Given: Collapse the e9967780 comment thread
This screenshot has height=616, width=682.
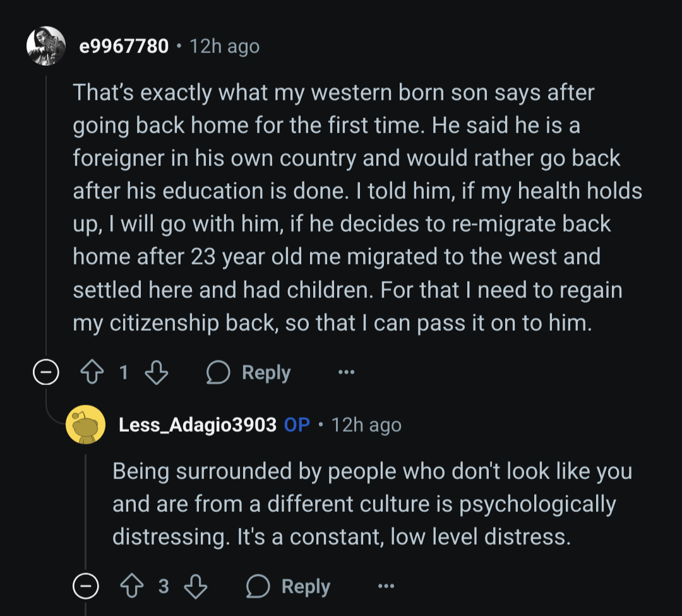Looking at the screenshot, I should (x=46, y=373).
